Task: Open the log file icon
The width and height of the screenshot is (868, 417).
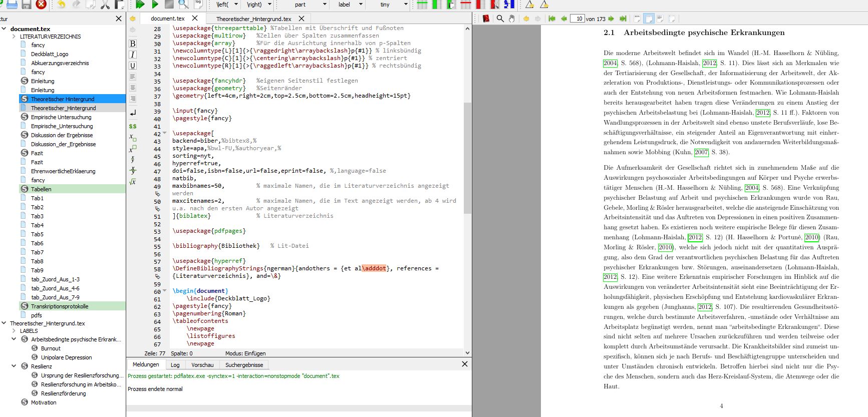Action: pos(198,4)
